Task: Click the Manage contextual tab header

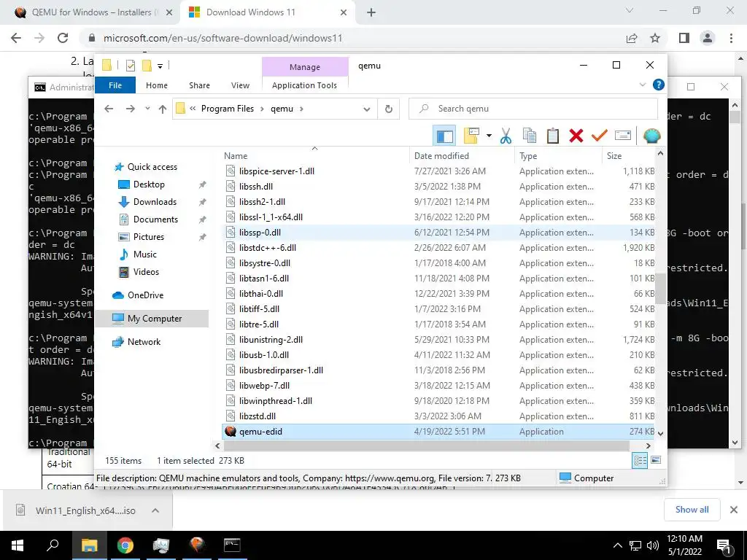Action: (305, 67)
